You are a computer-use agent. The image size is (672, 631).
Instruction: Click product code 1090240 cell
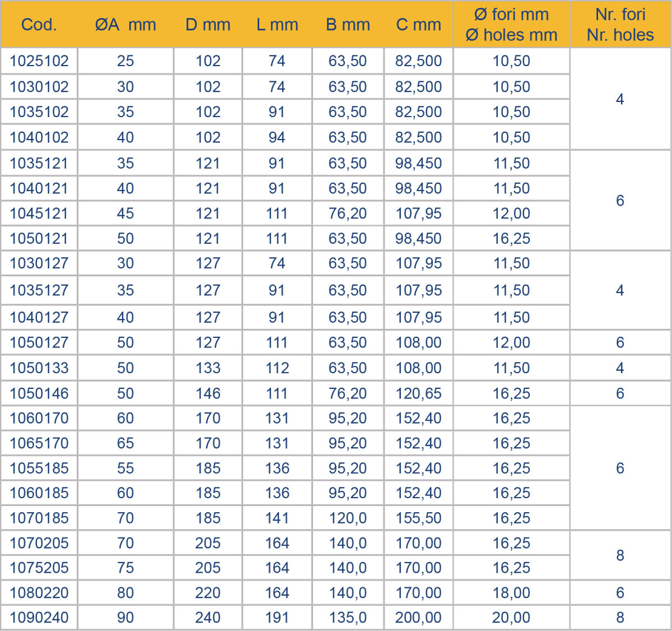click(39, 618)
